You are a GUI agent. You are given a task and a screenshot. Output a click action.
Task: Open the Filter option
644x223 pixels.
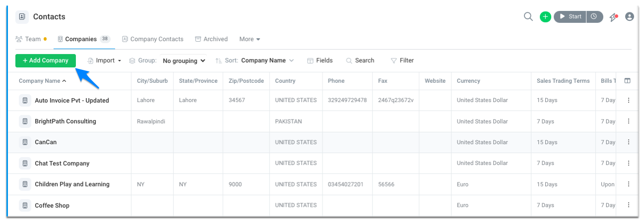click(402, 60)
